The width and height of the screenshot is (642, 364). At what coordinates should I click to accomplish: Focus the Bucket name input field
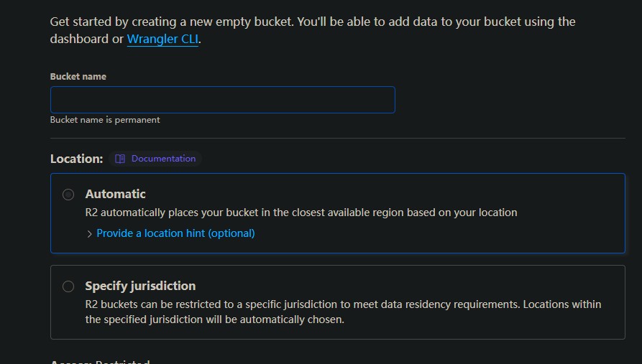point(222,100)
